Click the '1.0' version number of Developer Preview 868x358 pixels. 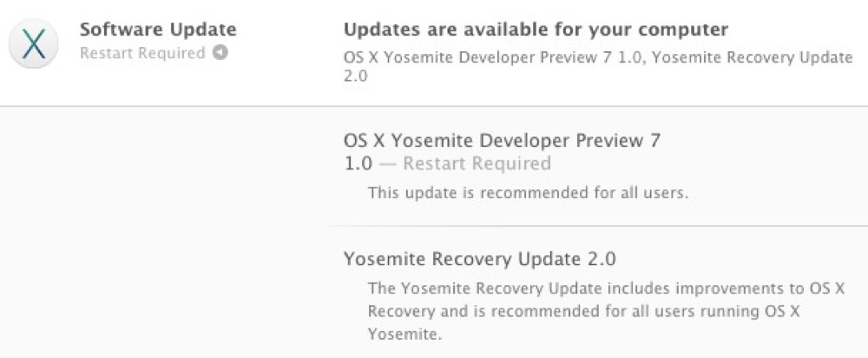pos(358,164)
